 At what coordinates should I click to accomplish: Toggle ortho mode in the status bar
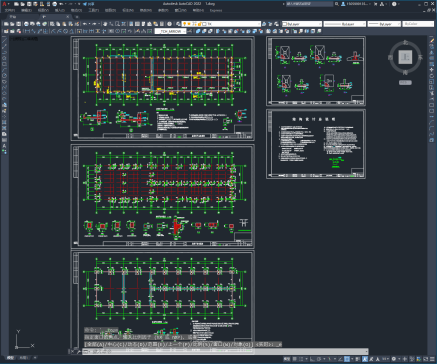click(312, 359)
